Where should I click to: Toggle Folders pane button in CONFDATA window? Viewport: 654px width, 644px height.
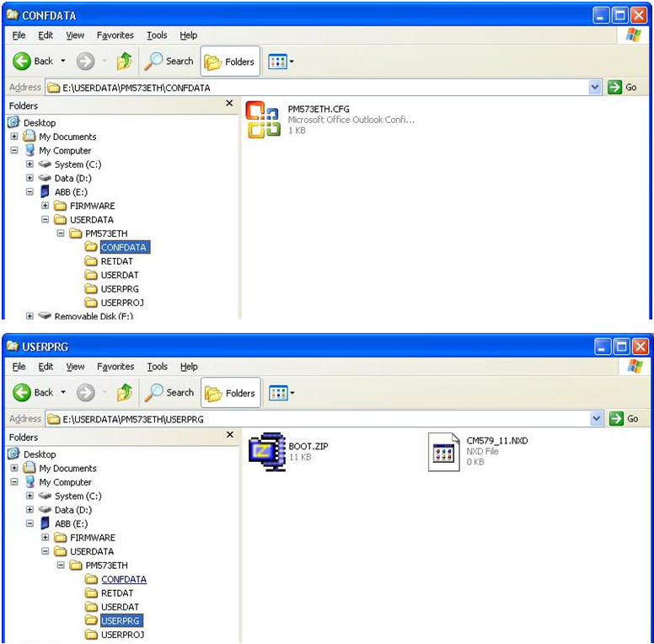coord(230,61)
